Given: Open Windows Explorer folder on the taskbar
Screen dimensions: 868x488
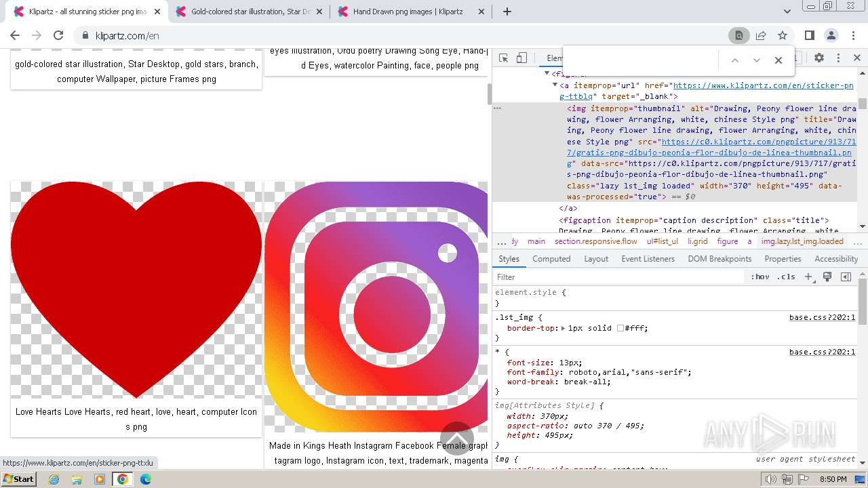Looking at the screenshot, I should (77, 479).
